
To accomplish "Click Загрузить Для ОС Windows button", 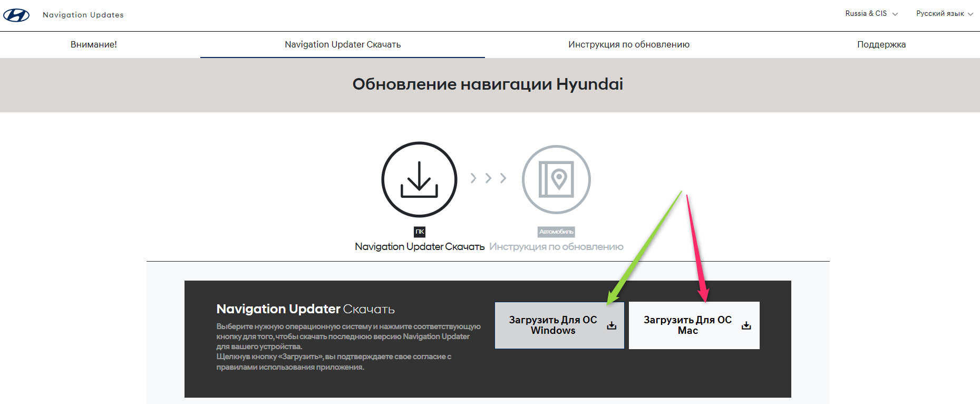I will (x=559, y=325).
